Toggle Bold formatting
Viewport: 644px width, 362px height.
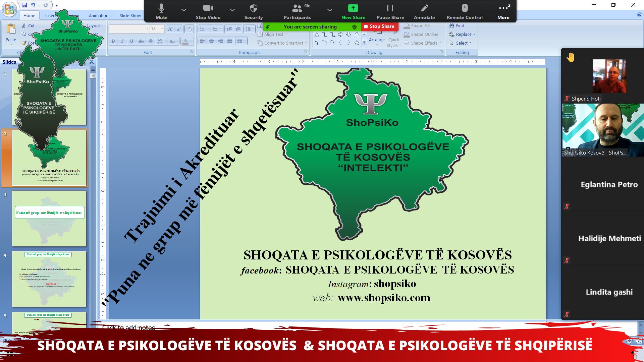113,41
